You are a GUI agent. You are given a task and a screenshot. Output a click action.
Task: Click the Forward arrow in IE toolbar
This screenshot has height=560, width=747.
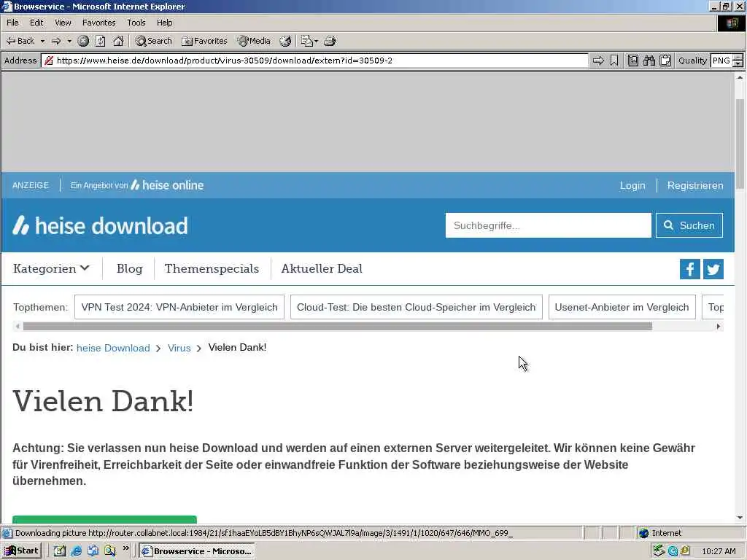[56, 41]
